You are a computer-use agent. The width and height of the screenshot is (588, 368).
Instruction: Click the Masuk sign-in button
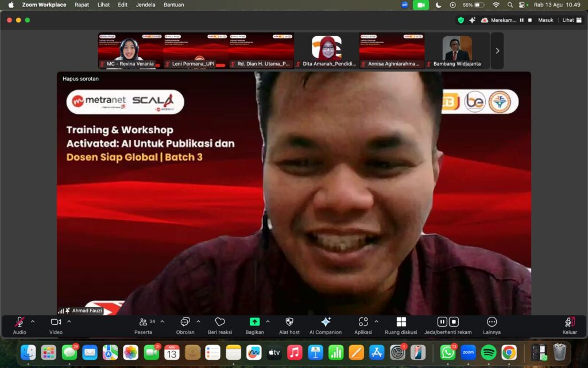coord(546,20)
